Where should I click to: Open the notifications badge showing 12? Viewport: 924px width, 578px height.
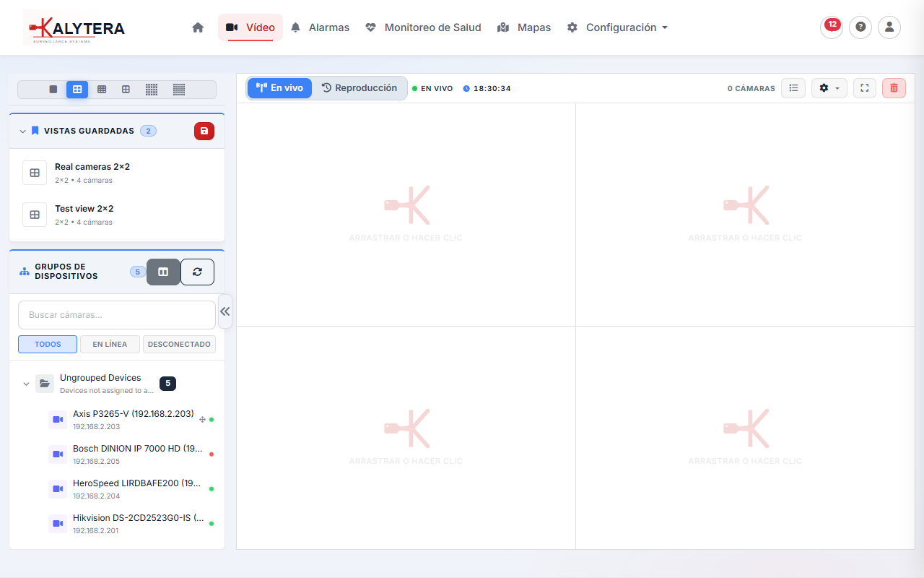pos(832,27)
